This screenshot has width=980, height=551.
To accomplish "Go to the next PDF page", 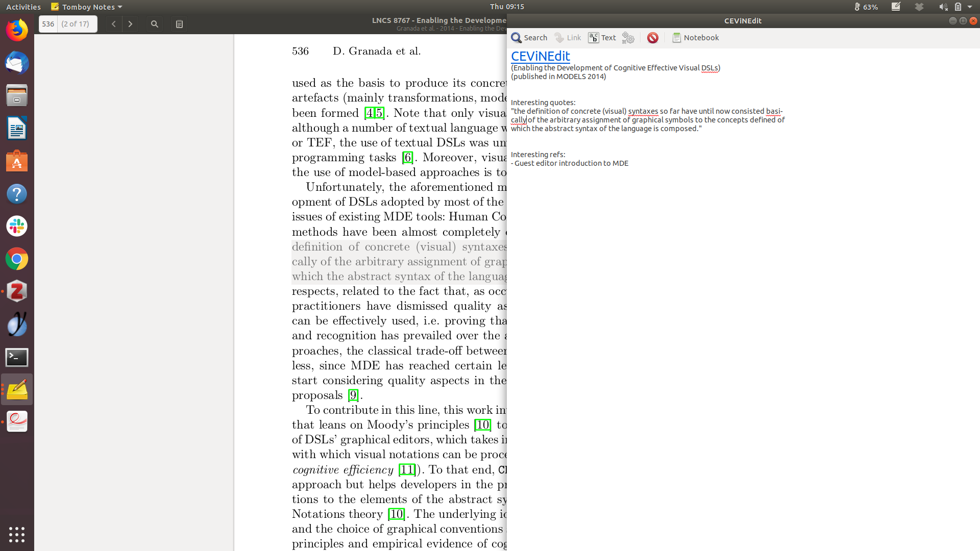I will (131, 24).
